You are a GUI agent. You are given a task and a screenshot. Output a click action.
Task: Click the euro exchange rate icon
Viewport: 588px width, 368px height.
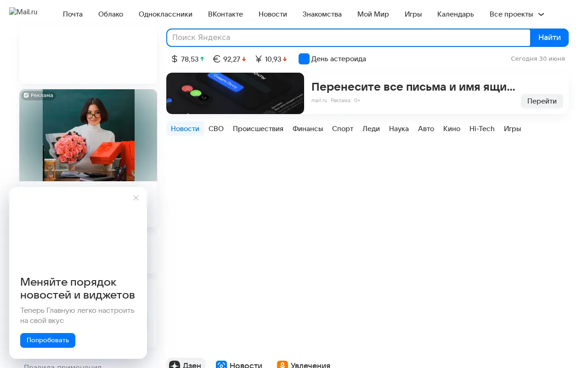(217, 59)
